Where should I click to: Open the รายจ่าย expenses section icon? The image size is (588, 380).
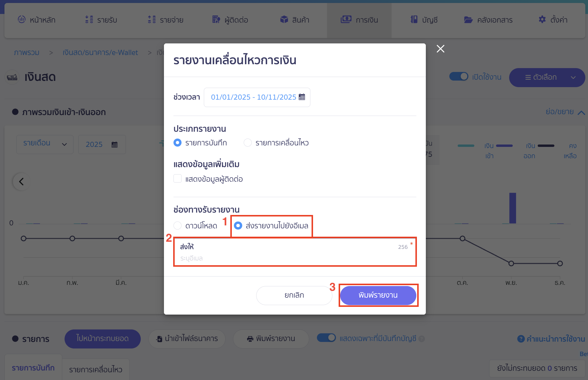(x=151, y=20)
